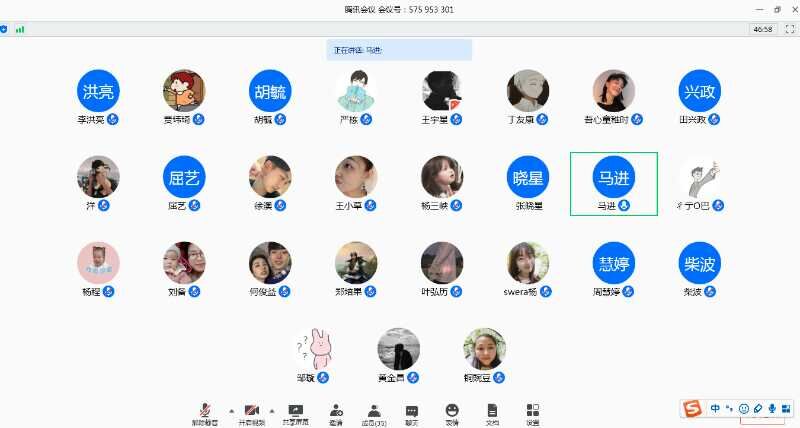Screen dimensions: 800x428
Task: Open the 成员 (members) list
Action: coord(374,411)
